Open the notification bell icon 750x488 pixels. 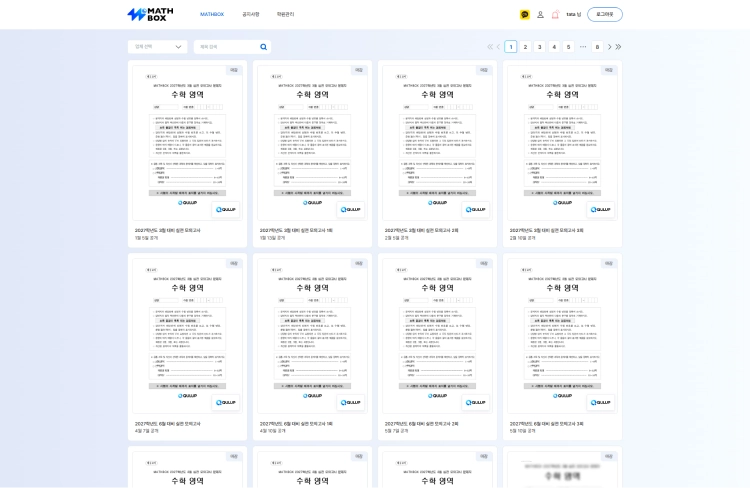pyautogui.click(x=555, y=15)
